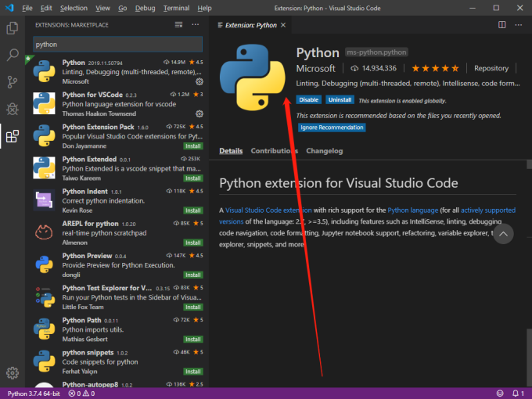
Task: Open the Manage gear in activity bar
Action: (x=13, y=373)
